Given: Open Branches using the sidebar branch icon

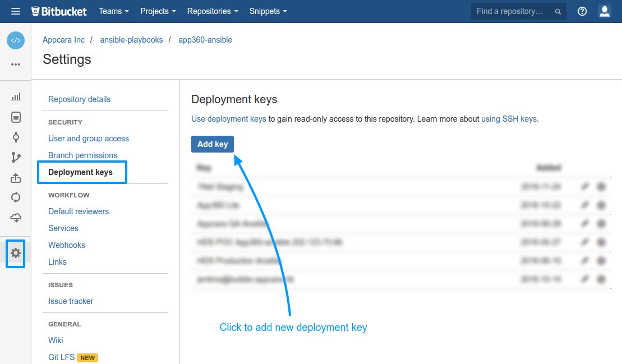Looking at the screenshot, I should pyautogui.click(x=16, y=158).
